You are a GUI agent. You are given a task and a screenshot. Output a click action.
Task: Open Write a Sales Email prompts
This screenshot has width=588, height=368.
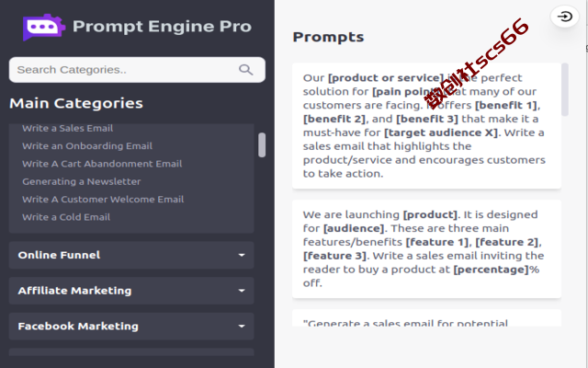click(x=67, y=129)
